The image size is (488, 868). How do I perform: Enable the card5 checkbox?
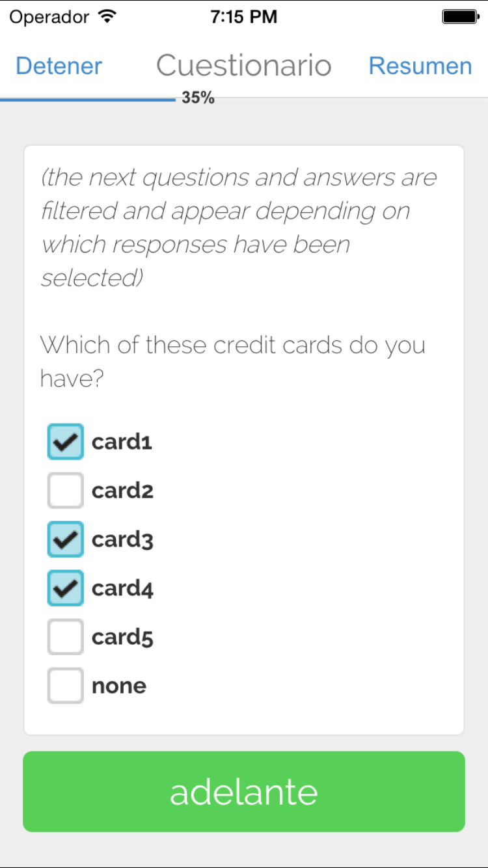pos(65,637)
